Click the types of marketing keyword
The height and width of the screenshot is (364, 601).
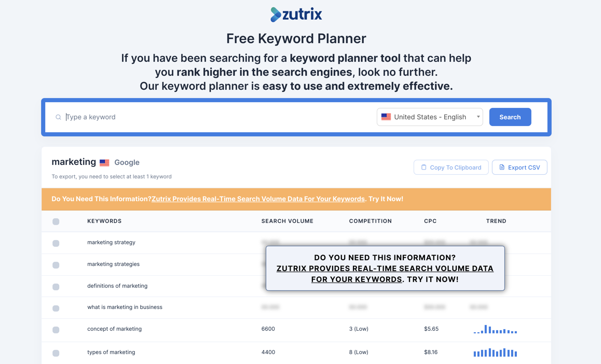(111, 352)
